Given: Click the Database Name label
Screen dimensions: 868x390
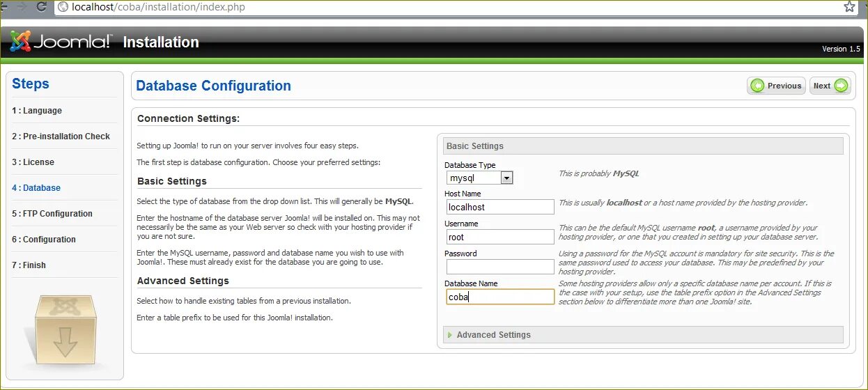Looking at the screenshot, I should point(471,283).
